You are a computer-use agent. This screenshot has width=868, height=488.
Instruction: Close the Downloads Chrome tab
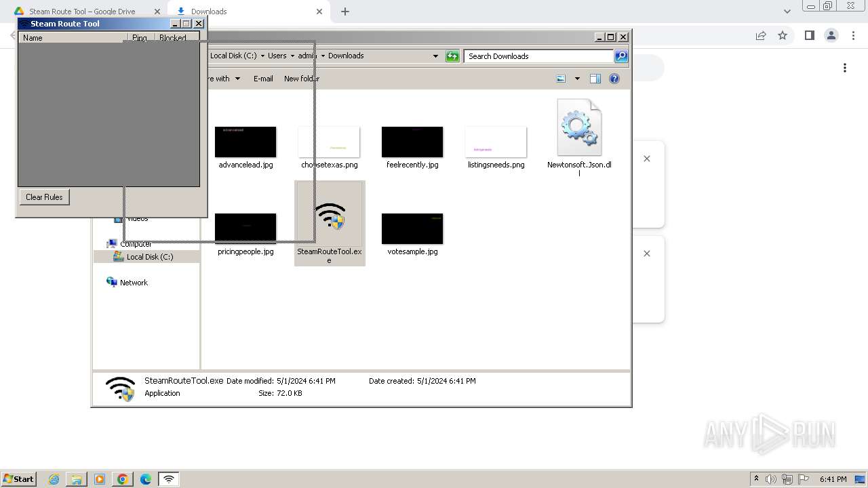coord(319,12)
